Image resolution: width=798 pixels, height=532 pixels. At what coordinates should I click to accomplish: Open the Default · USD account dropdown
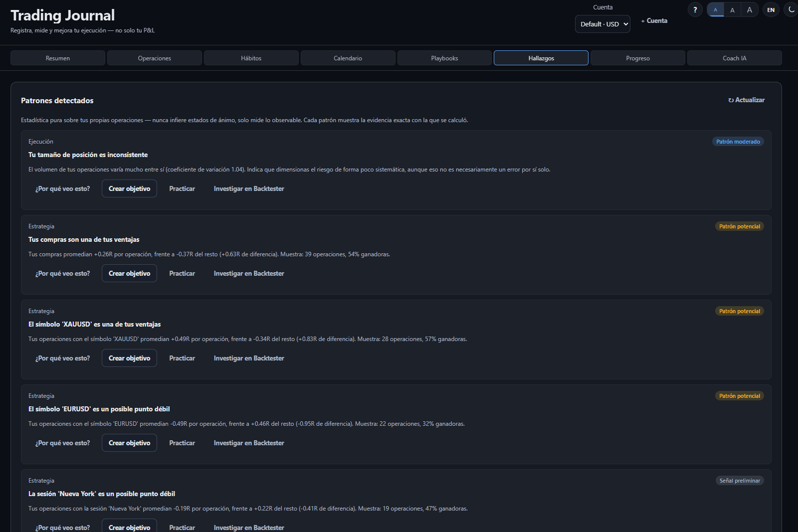pos(602,24)
